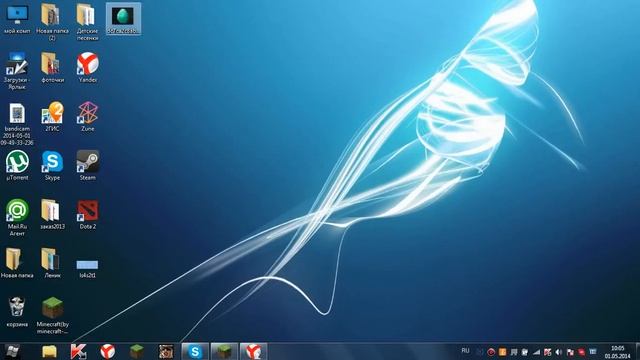This screenshot has width=640, height=360.
Task: Select the Mail.Ru Агент desktop shortcut
Action: point(17,218)
